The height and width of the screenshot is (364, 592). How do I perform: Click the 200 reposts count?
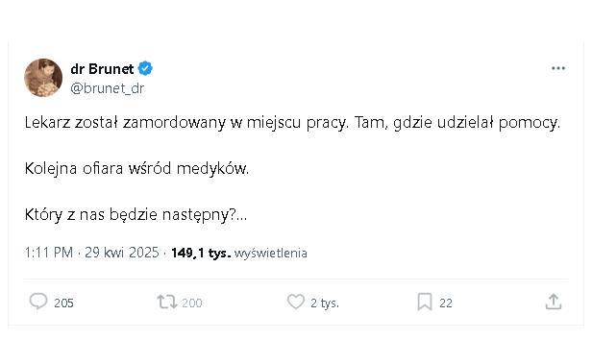192,303
